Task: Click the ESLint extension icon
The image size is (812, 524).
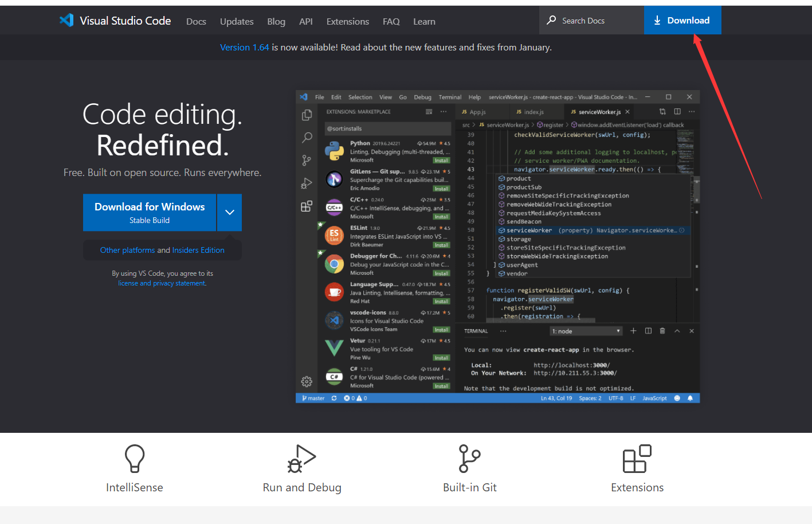Action: tap(334, 236)
